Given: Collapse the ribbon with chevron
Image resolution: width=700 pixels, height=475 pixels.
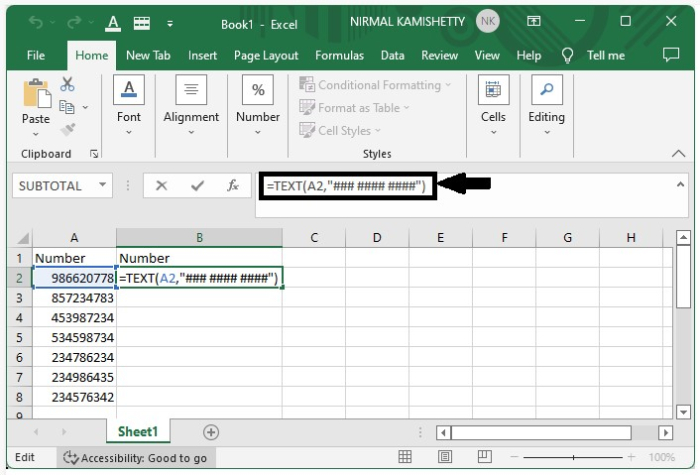Looking at the screenshot, I should pyautogui.click(x=678, y=154).
